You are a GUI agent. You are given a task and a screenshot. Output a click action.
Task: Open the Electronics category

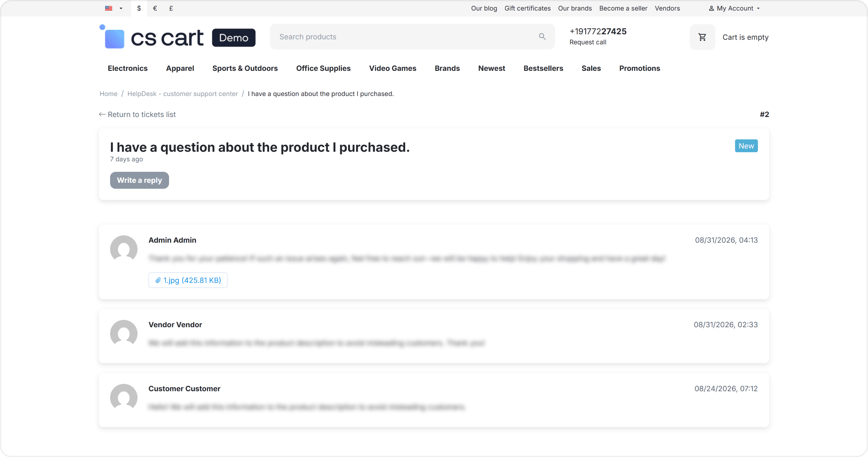(127, 68)
